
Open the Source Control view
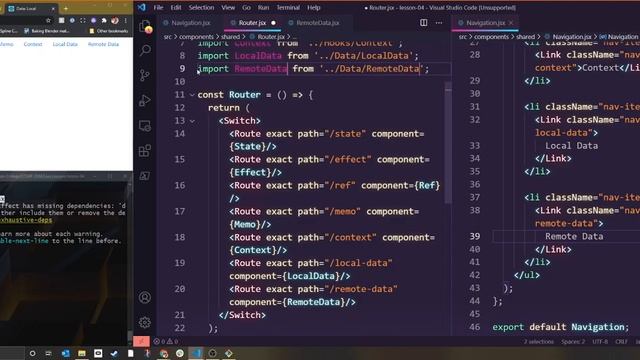[145, 75]
